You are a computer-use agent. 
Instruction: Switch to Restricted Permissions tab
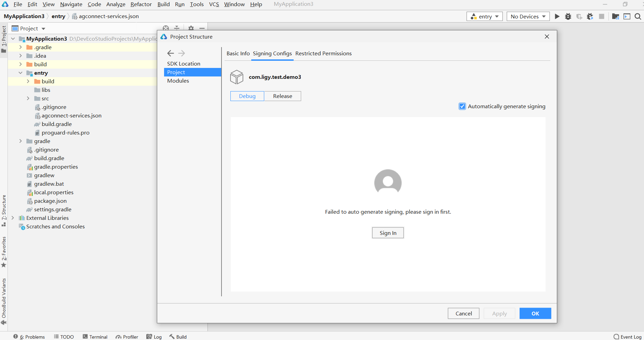(323, 54)
